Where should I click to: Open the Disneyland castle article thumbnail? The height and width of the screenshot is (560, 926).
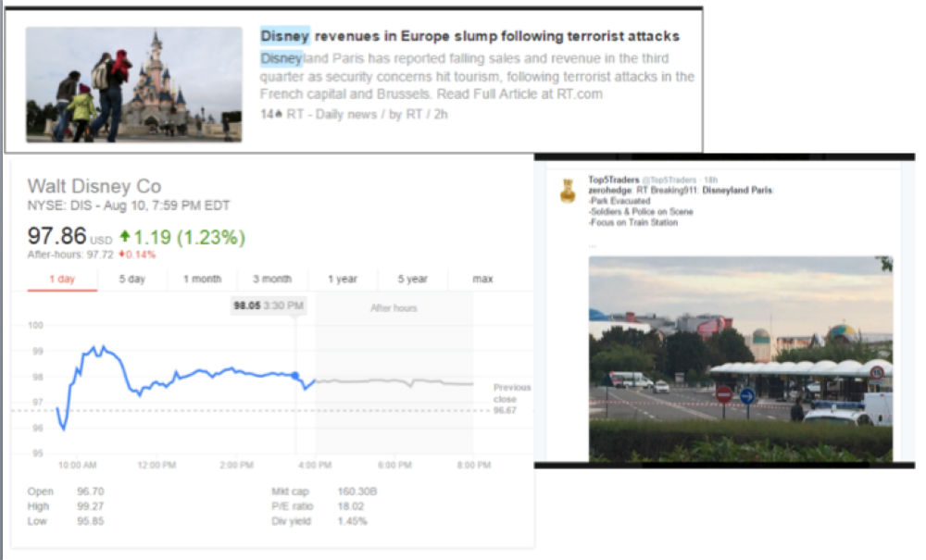click(x=133, y=83)
